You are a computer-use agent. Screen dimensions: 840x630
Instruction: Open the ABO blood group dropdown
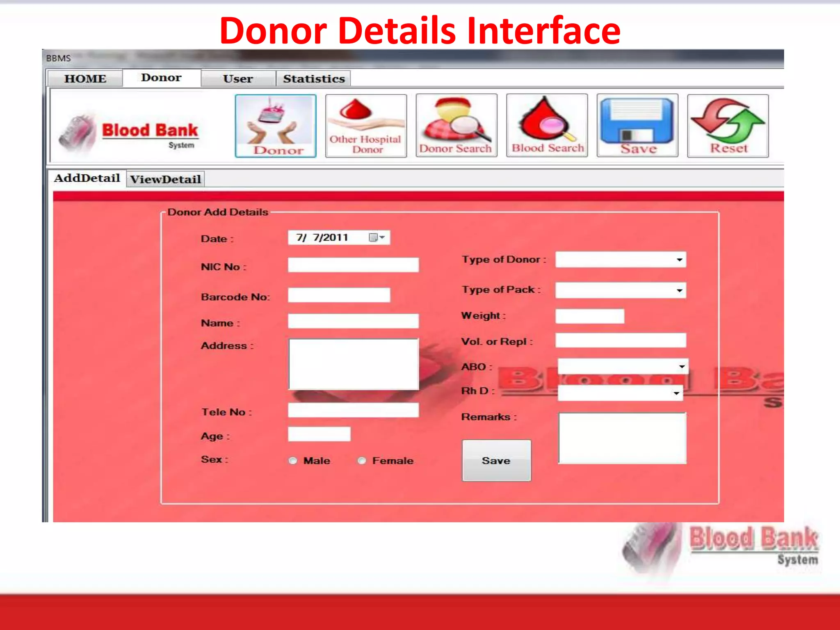pos(682,366)
